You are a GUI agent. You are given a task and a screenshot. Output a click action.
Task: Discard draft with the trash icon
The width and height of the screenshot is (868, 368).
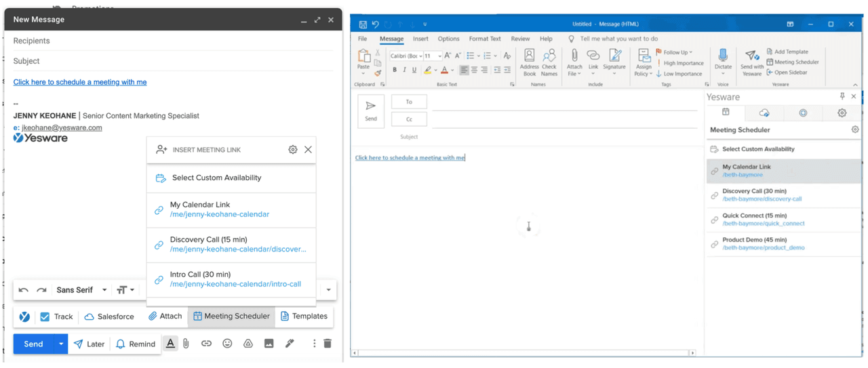coord(328,344)
